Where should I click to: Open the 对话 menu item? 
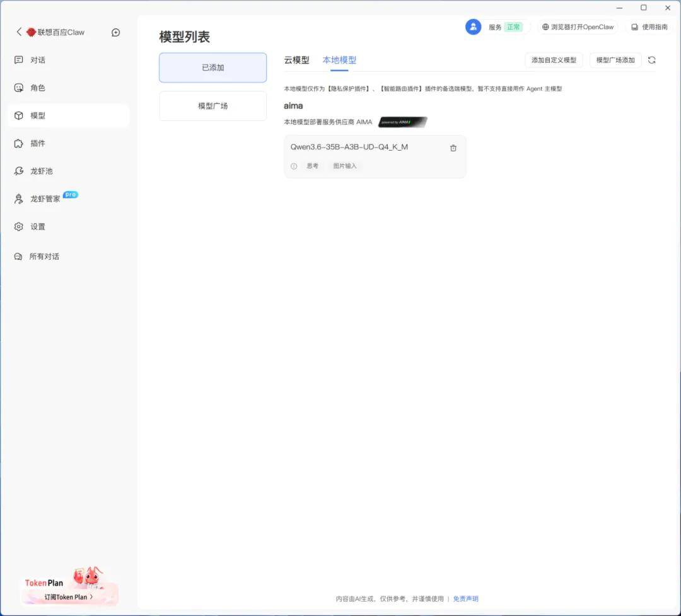69,60
